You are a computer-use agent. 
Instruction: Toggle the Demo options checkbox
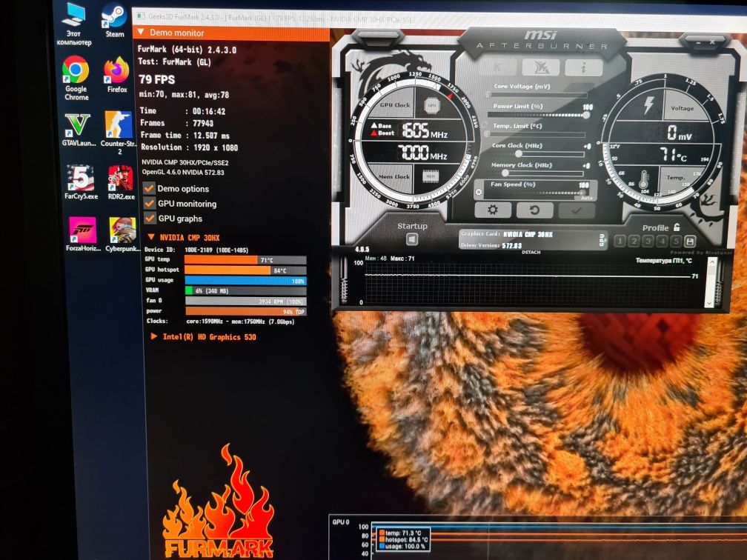[x=149, y=188]
